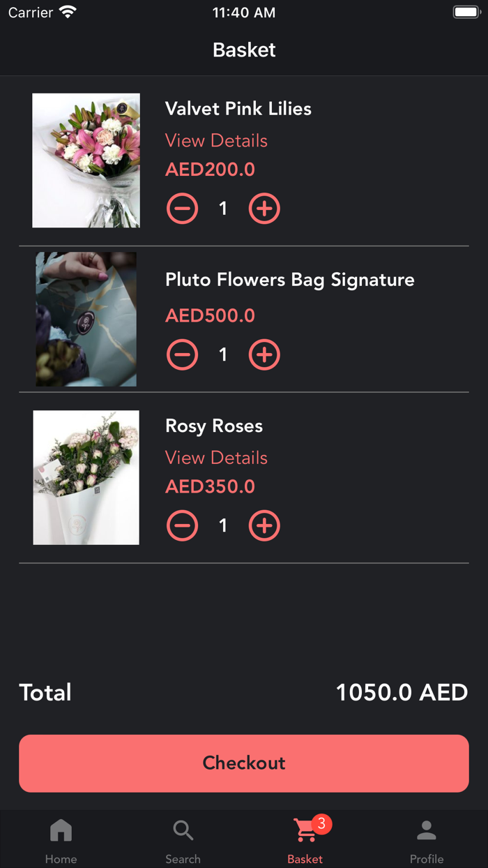
Task: Tap the Checkout button
Action: click(x=244, y=763)
